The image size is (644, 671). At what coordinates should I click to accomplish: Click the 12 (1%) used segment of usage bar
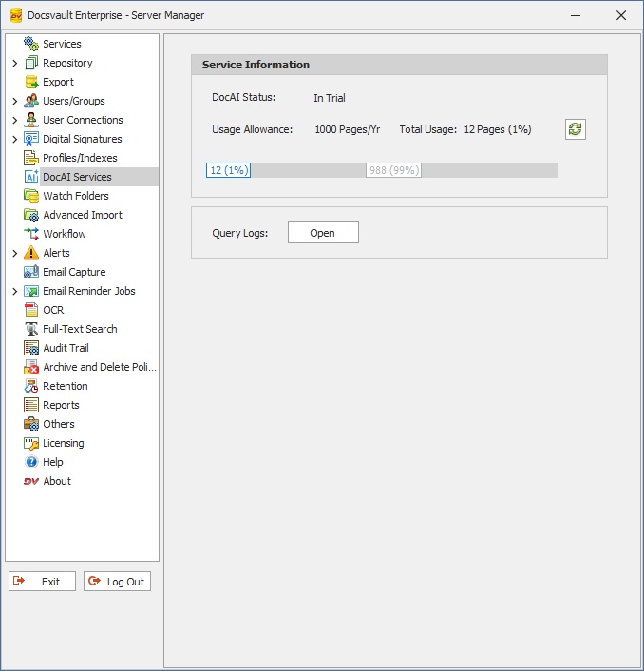tap(228, 170)
